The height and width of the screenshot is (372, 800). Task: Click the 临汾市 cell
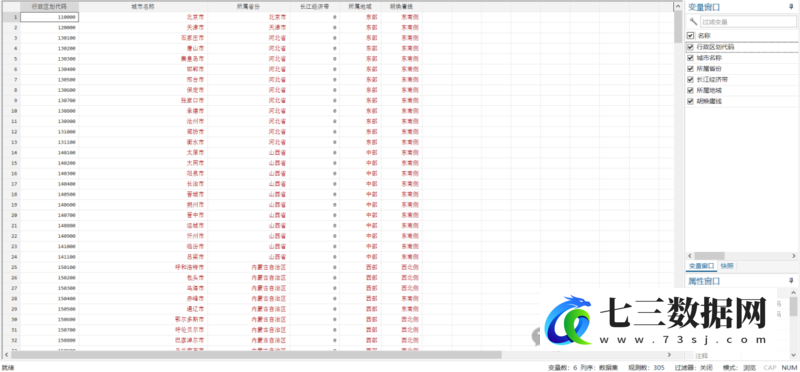[x=143, y=246]
